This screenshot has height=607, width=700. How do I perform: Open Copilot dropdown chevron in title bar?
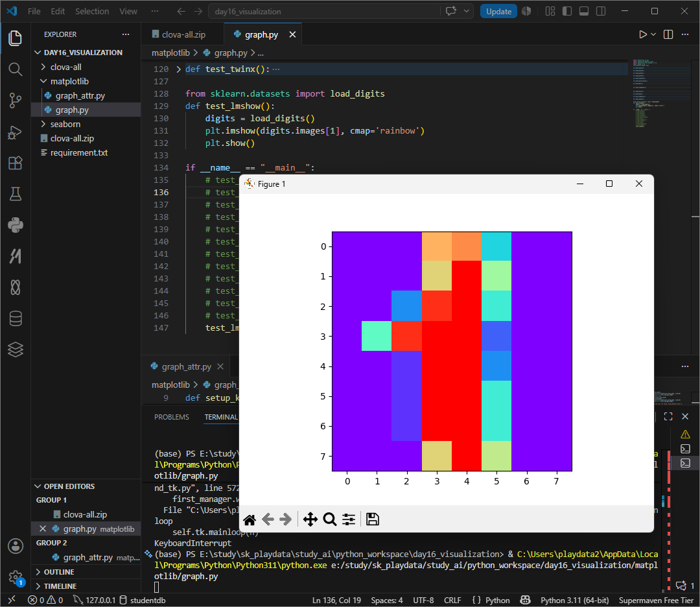467,11
